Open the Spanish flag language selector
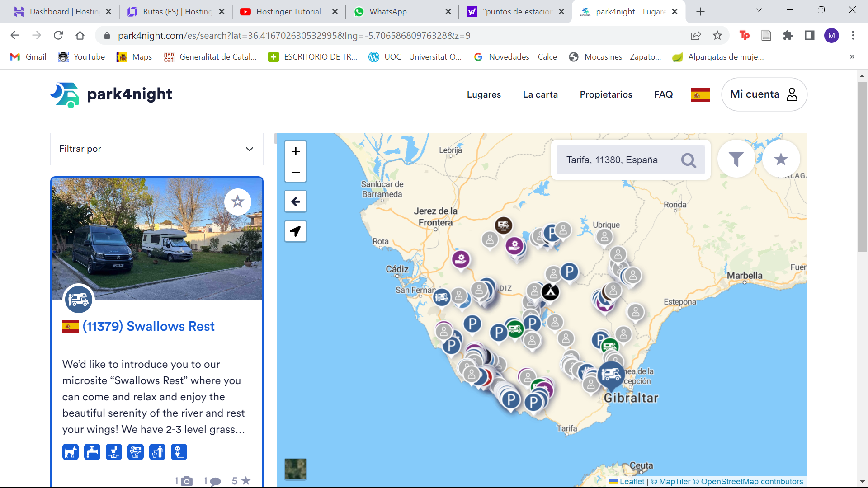This screenshot has width=868, height=488. tap(700, 95)
